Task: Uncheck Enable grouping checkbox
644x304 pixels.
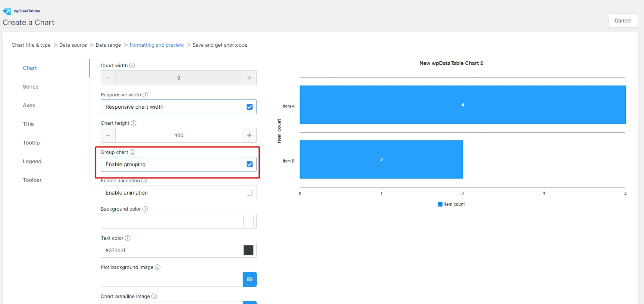Action: point(250,164)
